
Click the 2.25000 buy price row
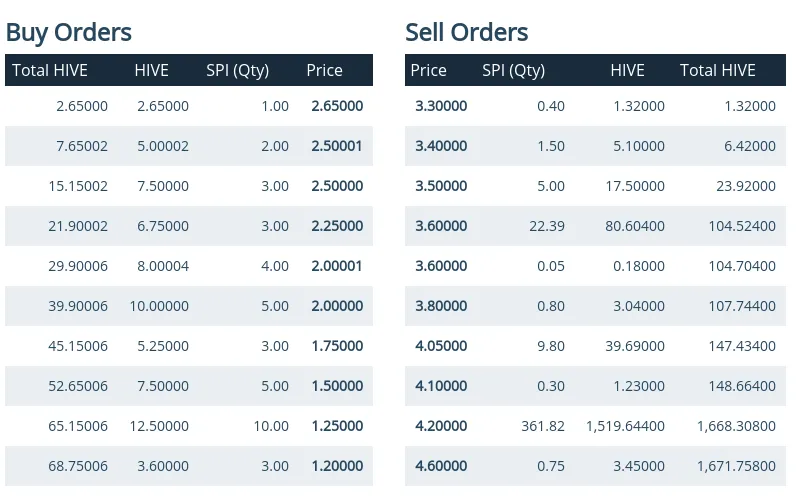pos(336,226)
